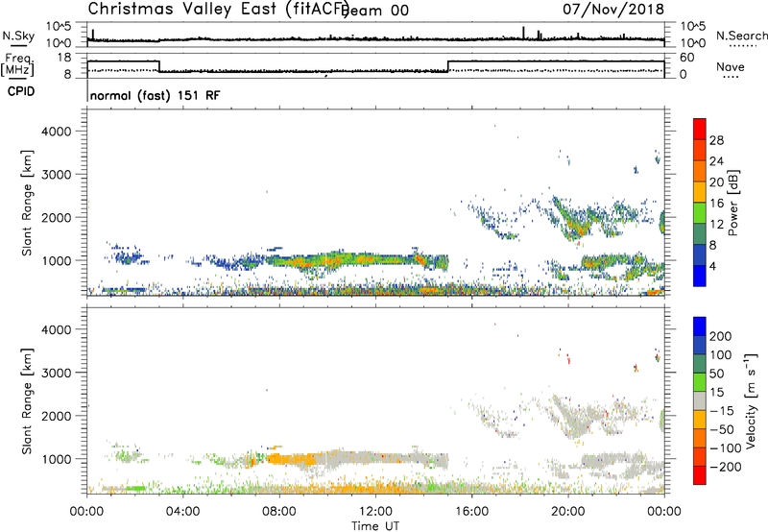768x532 pixels.
Task: Pick the red Velocity segment below -200
Action: (700, 475)
